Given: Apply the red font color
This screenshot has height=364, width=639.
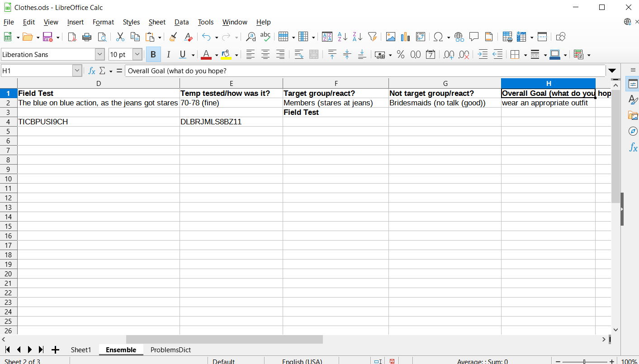Looking at the screenshot, I should click(206, 55).
